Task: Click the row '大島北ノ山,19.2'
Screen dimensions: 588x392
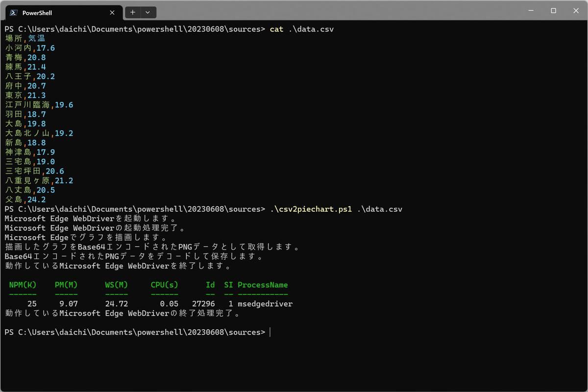Action: click(39, 133)
